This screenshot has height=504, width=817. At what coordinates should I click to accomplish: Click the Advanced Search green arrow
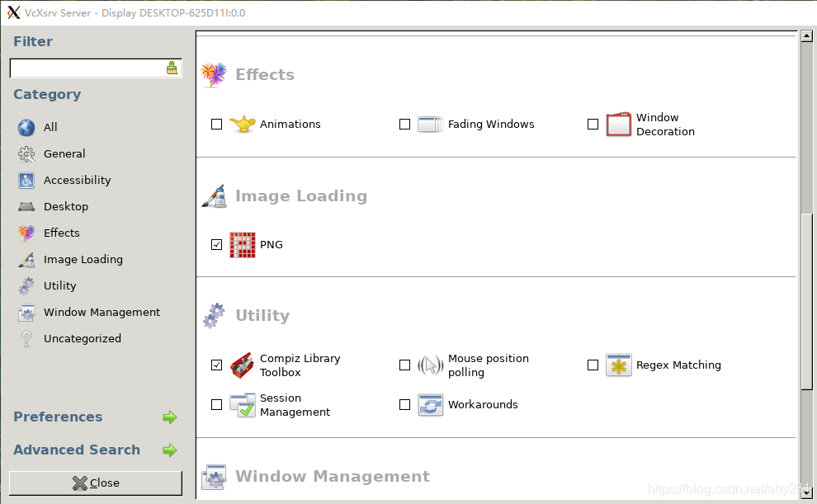[170, 450]
